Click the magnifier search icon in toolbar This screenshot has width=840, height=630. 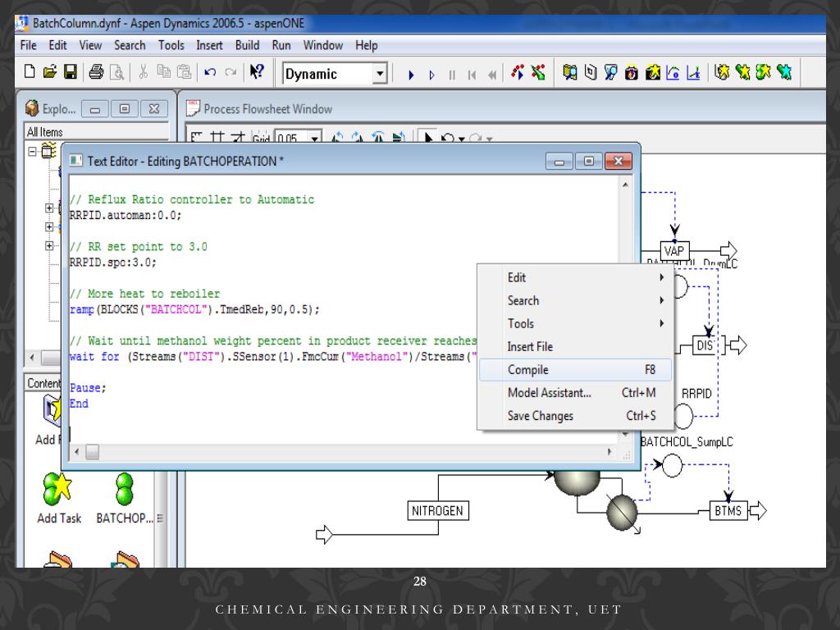pyautogui.click(x=610, y=72)
